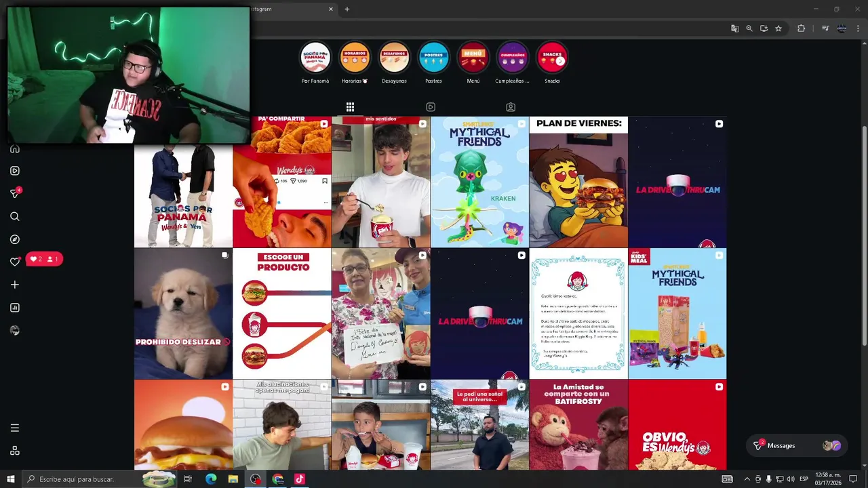The width and height of the screenshot is (868, 488).
Task: Open the Desayunos story highlight
Action: [394, 58]
